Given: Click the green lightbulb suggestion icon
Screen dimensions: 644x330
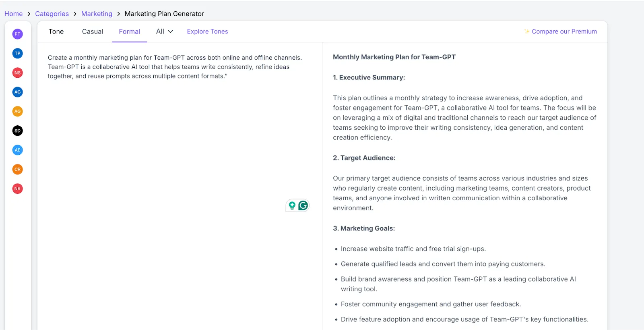Looking at the screenshot, I should click(x=292, y=205).
